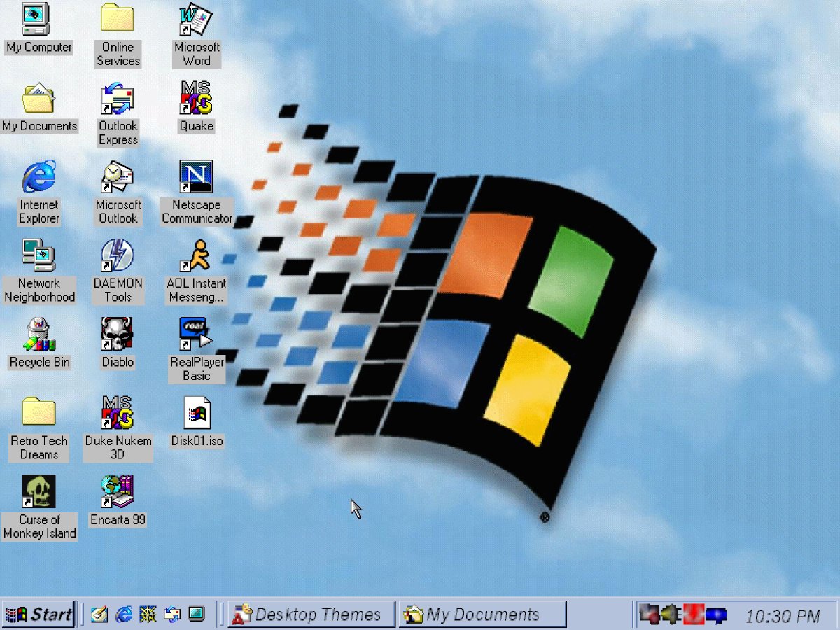Click the 10:30 PM taskbar clock

783,616
